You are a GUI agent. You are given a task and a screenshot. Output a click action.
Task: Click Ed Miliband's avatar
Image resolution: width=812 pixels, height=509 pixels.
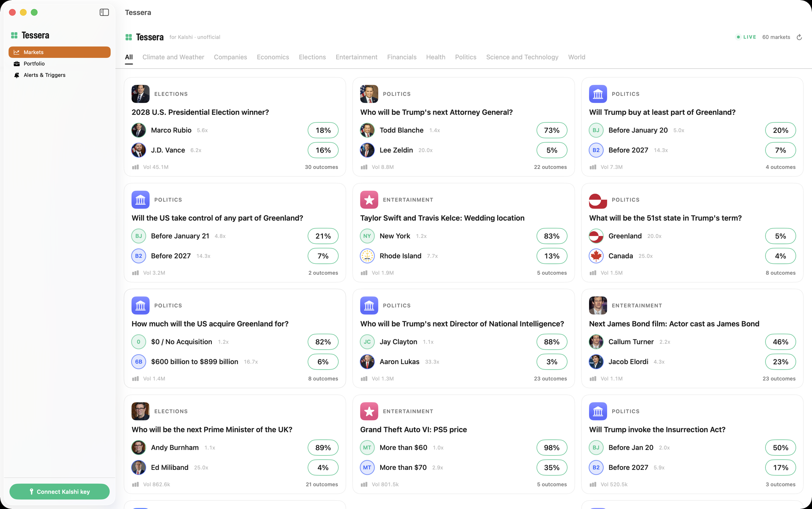pos(138,468)
